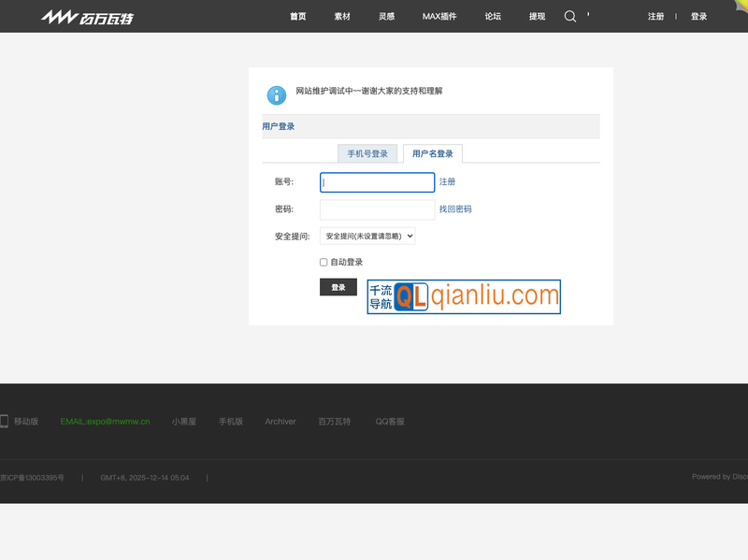
Task: Open the search magnifier icon
Action: [570, 16]
